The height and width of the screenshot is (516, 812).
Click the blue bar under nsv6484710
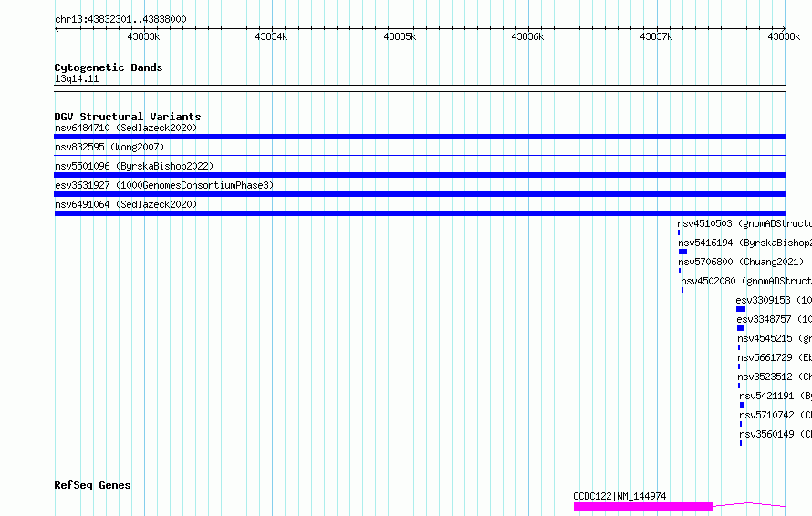(420, 137)
